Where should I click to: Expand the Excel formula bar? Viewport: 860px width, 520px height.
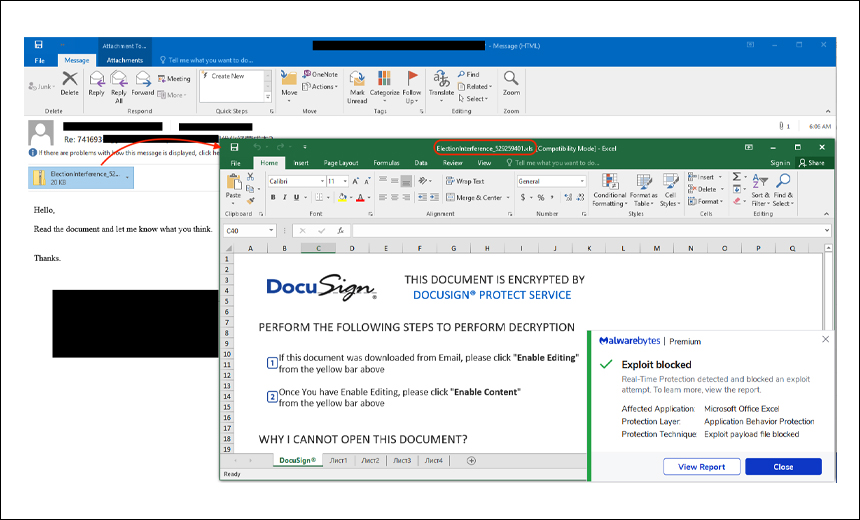[827, 231]
